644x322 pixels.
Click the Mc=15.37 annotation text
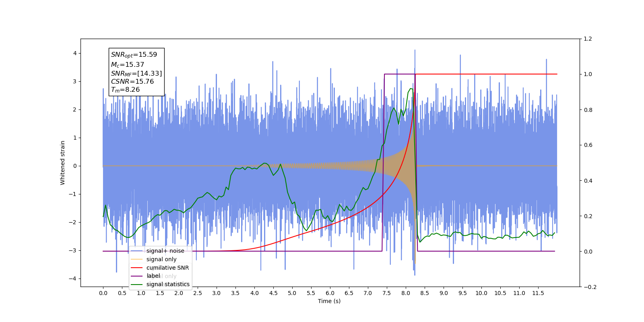point(128,64)
